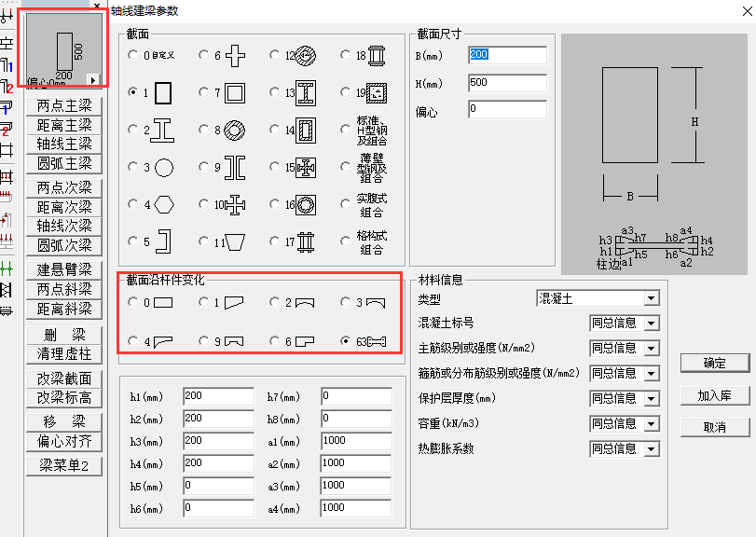Open the 保护层厚度 dropdown
This screenshot has height=537, width=756.
pyautogui.click(x=652, y=398)
